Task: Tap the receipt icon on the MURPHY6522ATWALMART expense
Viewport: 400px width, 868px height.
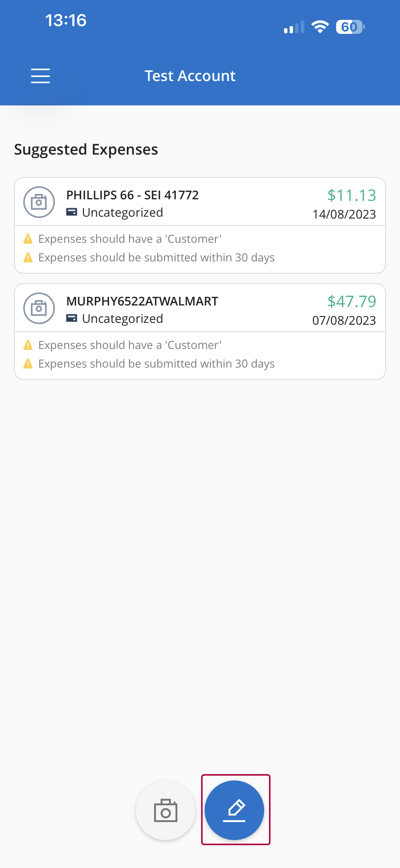Action: click(39, 308)
